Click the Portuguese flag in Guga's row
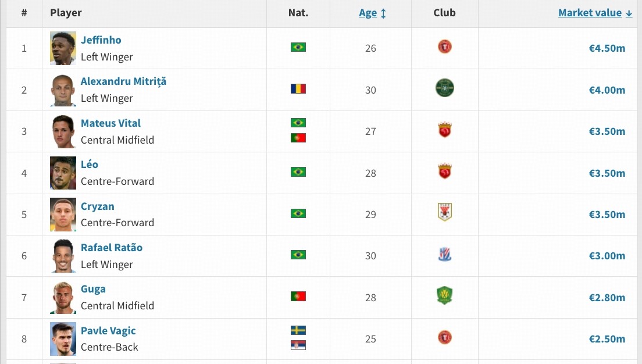 pyautogui.click(x=298, y=297)
